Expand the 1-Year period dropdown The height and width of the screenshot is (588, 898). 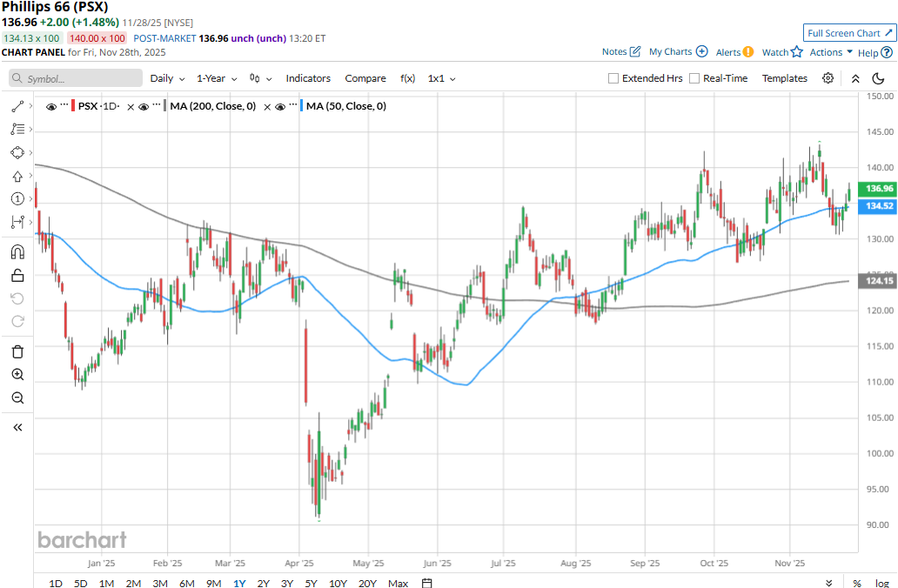[x=217, y=78]
